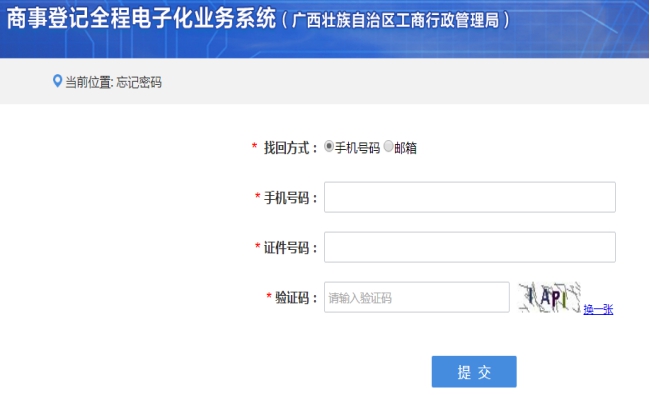
Task: Click the 手机号码 radio option label text
Action: (x=357, y=148)
